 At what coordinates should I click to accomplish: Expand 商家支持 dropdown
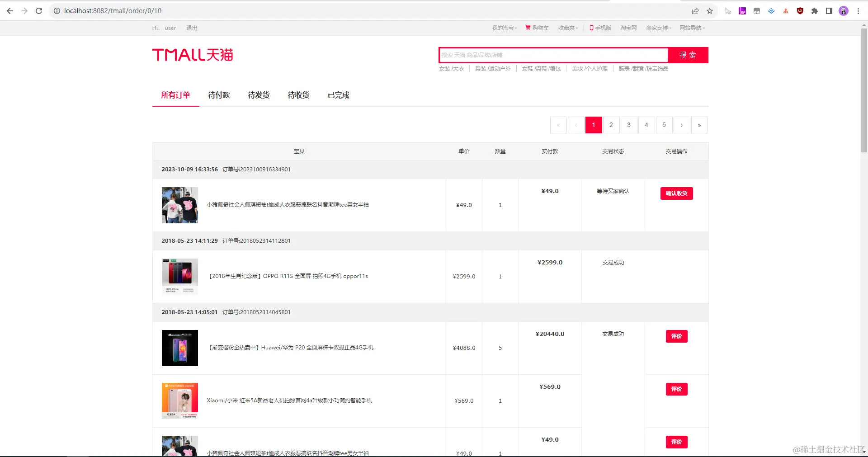[x=659, y=28]
